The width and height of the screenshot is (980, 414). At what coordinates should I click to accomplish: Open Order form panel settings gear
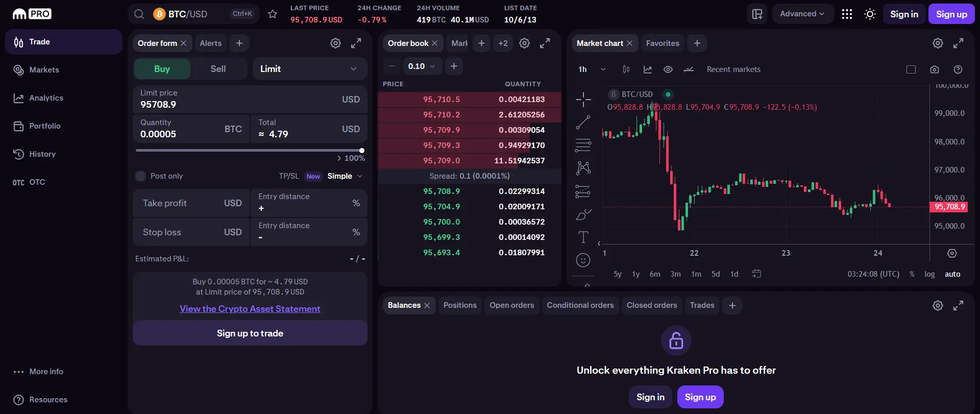pyautogui.click(x=335, y=43)
